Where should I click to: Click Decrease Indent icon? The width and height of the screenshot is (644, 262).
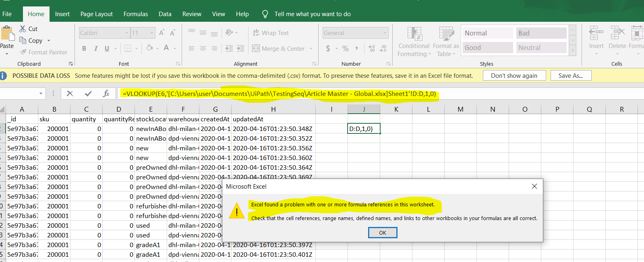coord(229,48)
